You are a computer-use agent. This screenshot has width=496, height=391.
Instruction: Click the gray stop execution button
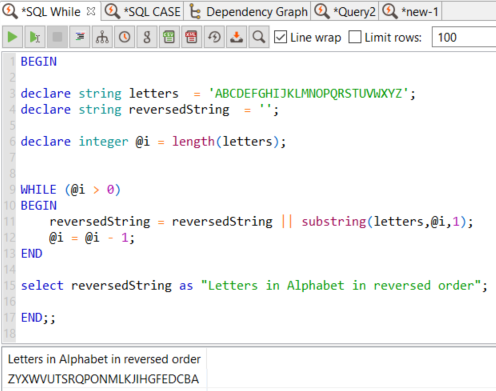57,37
